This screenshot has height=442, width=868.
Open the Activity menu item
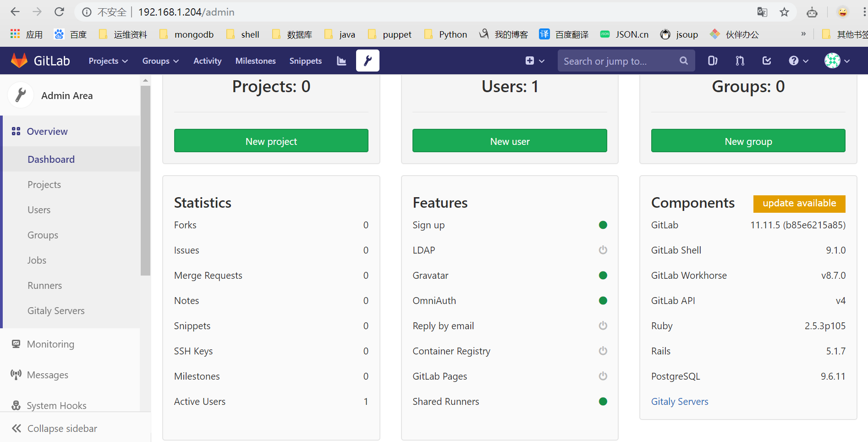207,61
